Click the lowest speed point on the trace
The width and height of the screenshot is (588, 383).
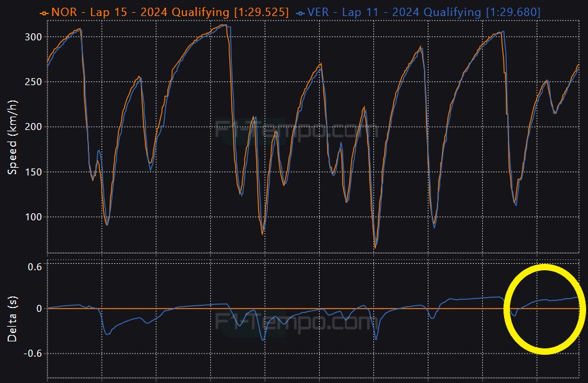375,247
